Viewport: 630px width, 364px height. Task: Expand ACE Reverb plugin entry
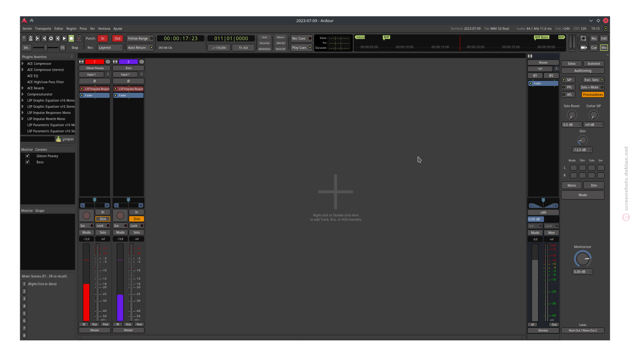click(x=23, y=88)
